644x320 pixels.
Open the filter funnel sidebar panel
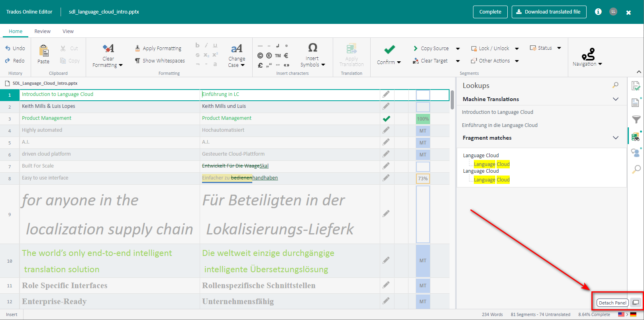[636, 119]
